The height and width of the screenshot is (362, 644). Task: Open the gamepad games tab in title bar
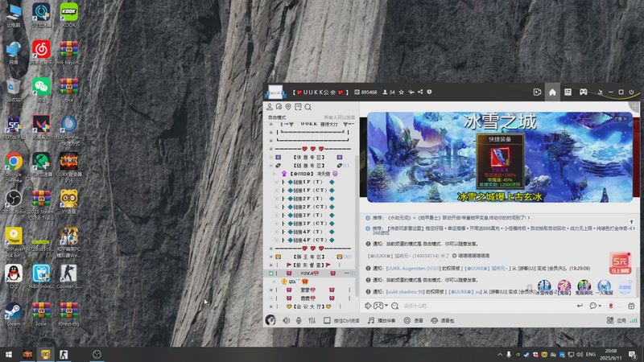583,93
